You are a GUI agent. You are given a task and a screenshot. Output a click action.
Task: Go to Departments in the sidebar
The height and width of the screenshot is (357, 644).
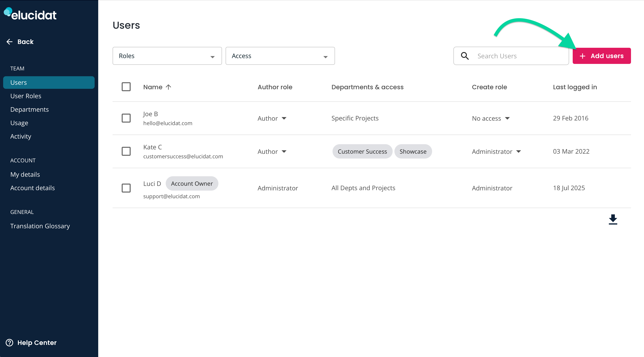coord(30,109)
